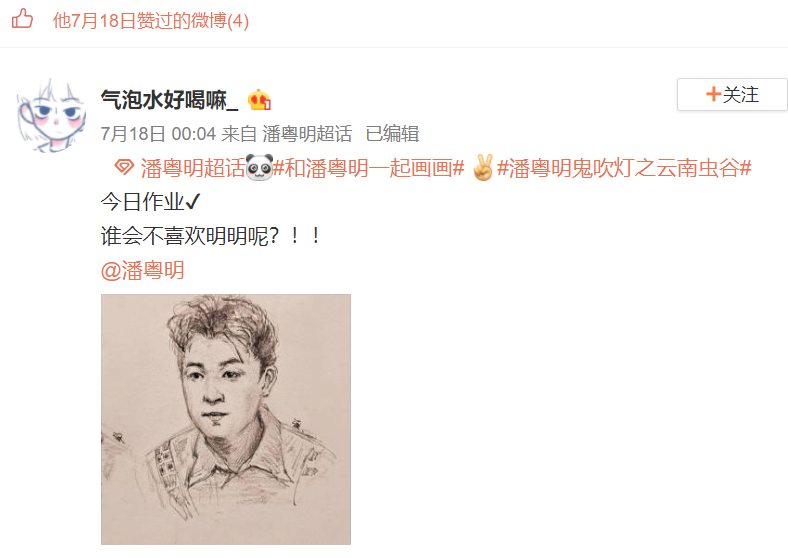Viewport: 788px width, 558px height.
Task: Click the panda emoji icon
Action: coord(259,167)
